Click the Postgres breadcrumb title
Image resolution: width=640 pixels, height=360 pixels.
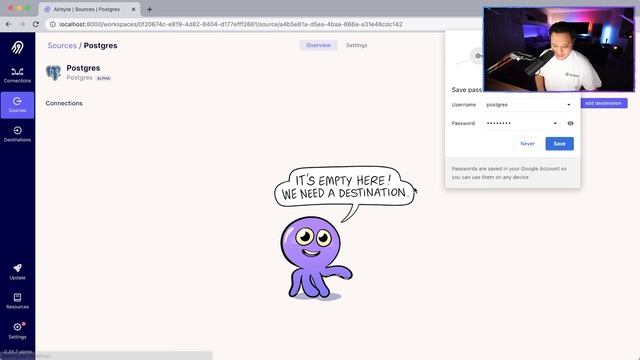pos(100,45)
